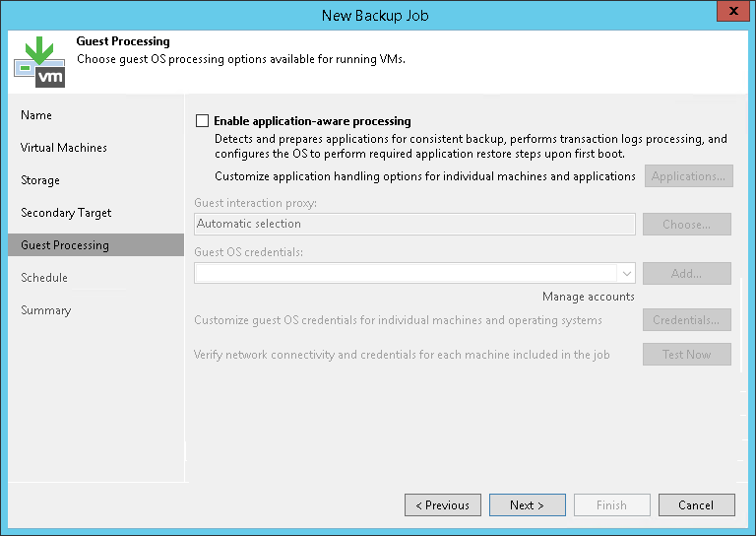Expand the Guest OS credentials dropdown
This screenshot has height=536, width=756.
(626, 273)
